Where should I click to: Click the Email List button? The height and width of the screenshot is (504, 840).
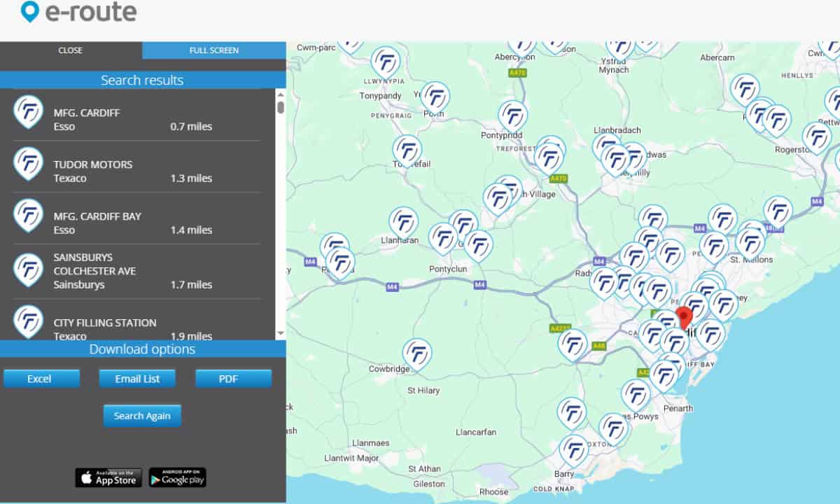[137, 379]
